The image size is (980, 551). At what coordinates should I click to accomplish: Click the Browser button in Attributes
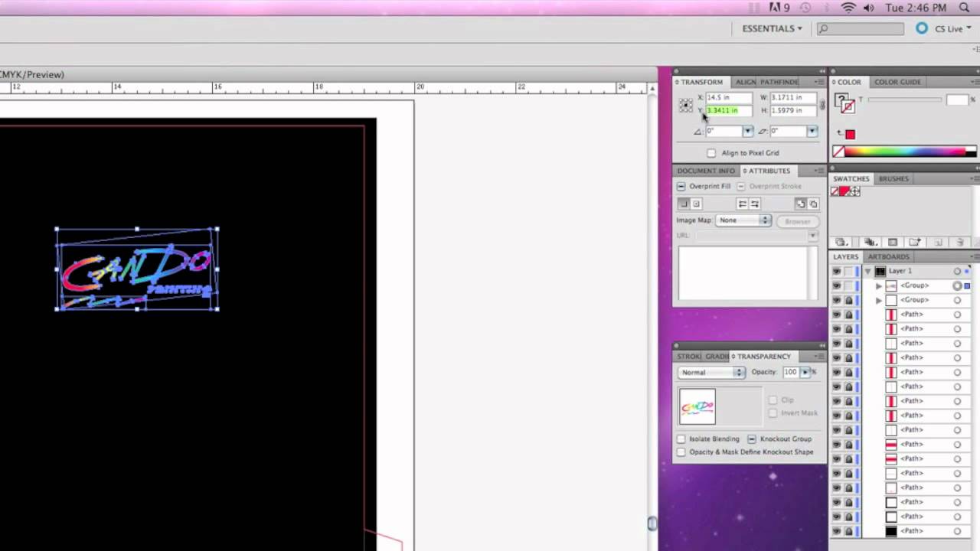[797, 221]
